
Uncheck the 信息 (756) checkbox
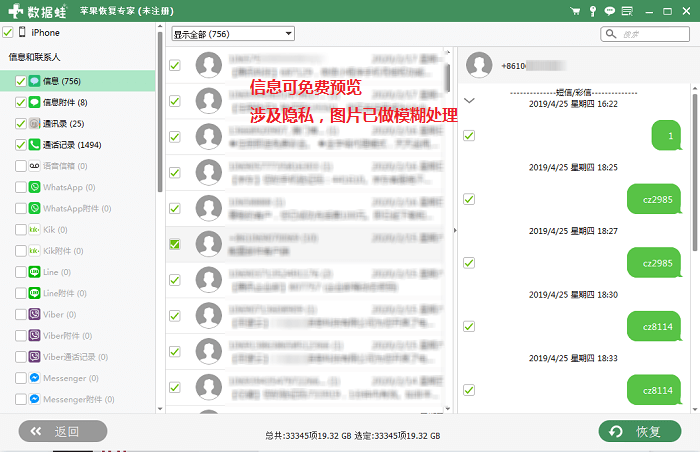click(21, 81)
